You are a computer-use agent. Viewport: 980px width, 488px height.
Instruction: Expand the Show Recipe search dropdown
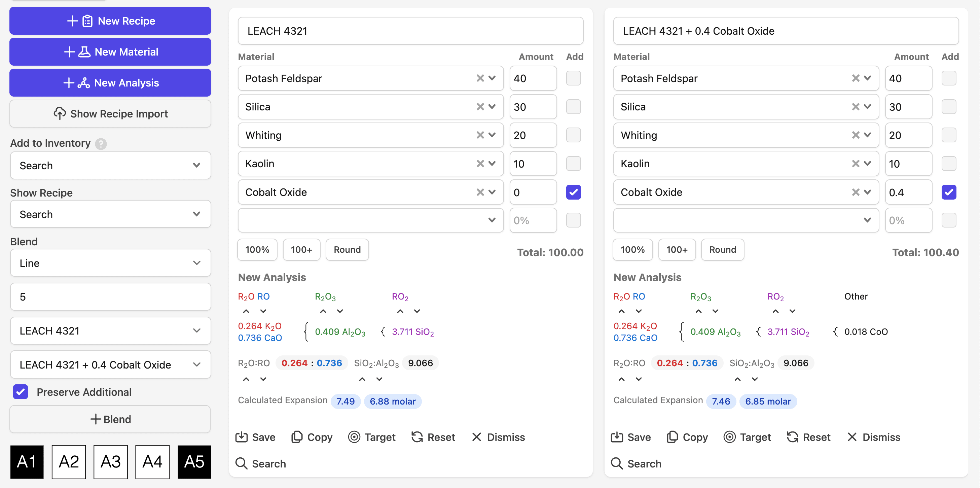coord(110,214)
